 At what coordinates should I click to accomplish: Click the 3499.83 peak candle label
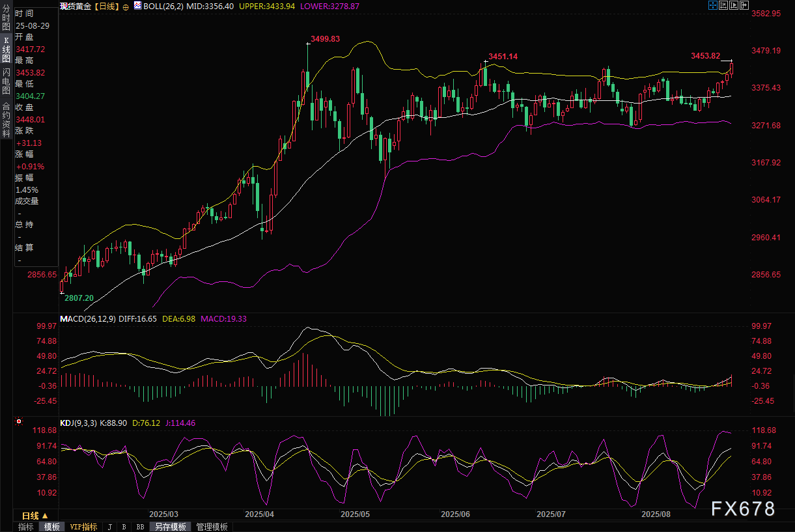(326, 38)
